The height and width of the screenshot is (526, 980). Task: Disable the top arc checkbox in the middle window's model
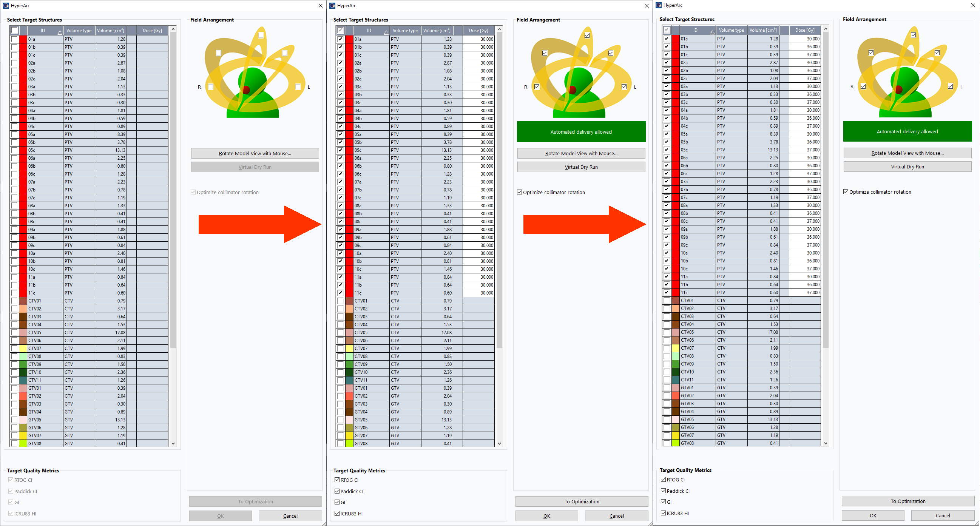pos(587,35)
